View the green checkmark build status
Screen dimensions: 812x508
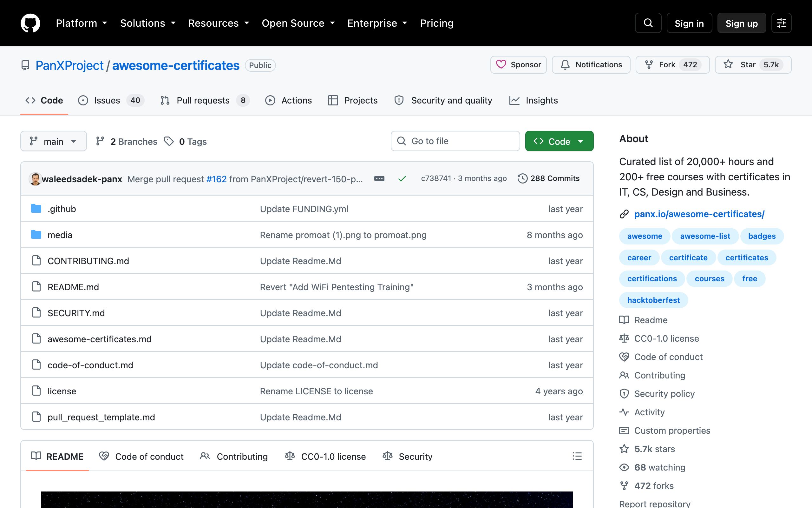pyautogui.click(x=402, y=179)
